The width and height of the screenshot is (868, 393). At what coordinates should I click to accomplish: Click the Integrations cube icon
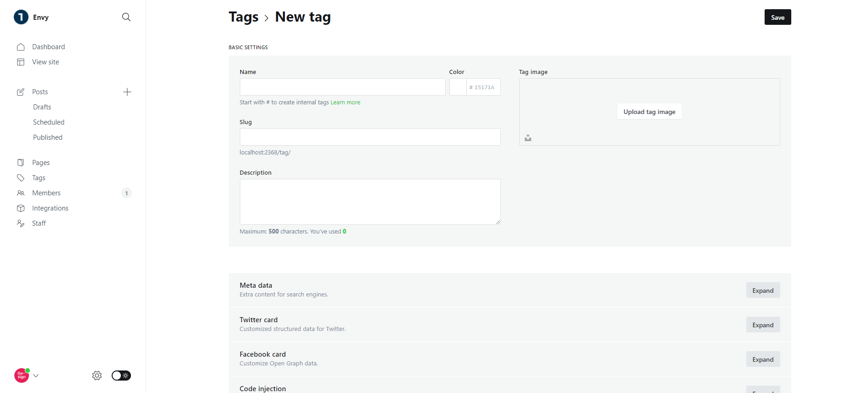pos(21,208)
